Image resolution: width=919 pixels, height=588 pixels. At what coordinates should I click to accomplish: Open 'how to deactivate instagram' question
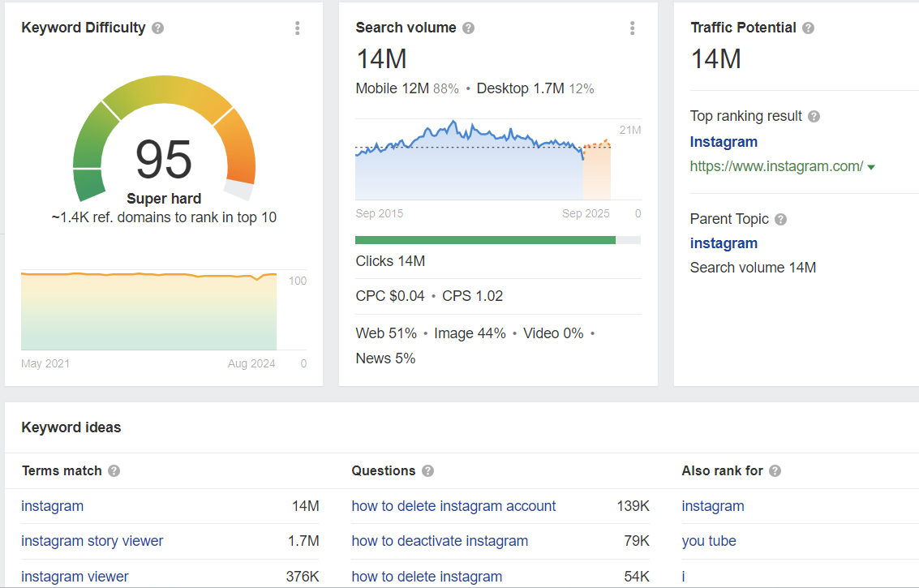pos(440,541)
